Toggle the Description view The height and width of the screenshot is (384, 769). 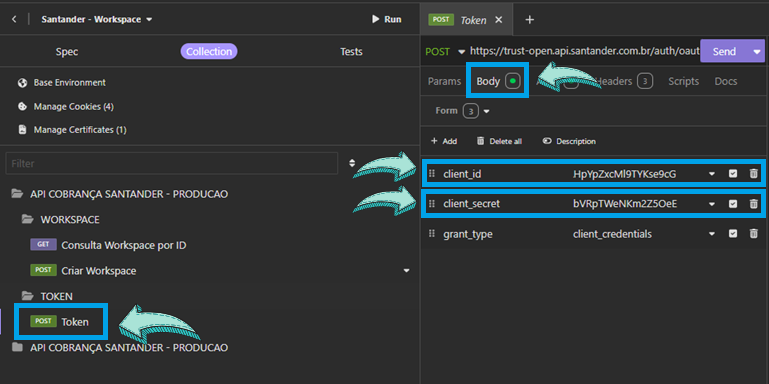click(x=569, y=141)
